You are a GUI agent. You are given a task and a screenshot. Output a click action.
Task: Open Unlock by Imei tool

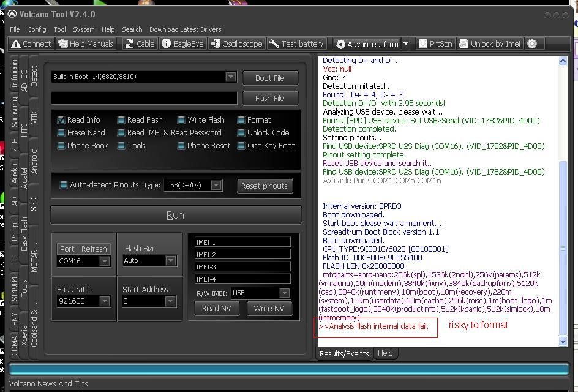490,44
